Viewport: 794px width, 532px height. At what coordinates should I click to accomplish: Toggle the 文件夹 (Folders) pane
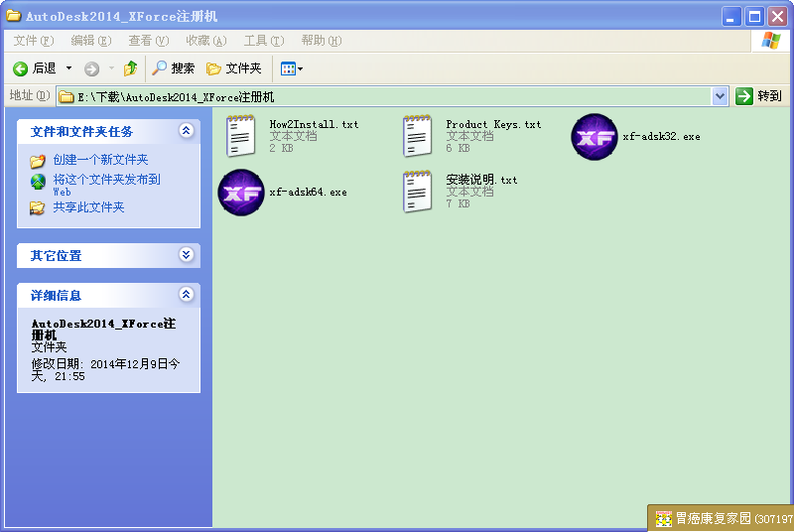[x=233, y=68]
